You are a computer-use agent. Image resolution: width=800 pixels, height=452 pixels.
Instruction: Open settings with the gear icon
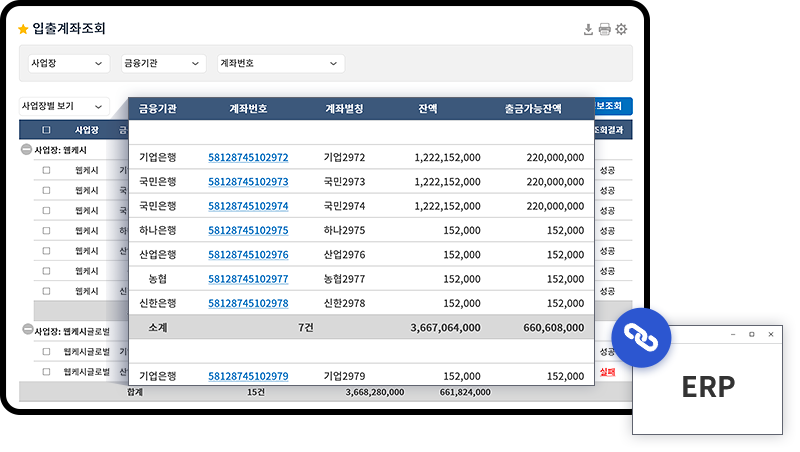pos(621,30)
